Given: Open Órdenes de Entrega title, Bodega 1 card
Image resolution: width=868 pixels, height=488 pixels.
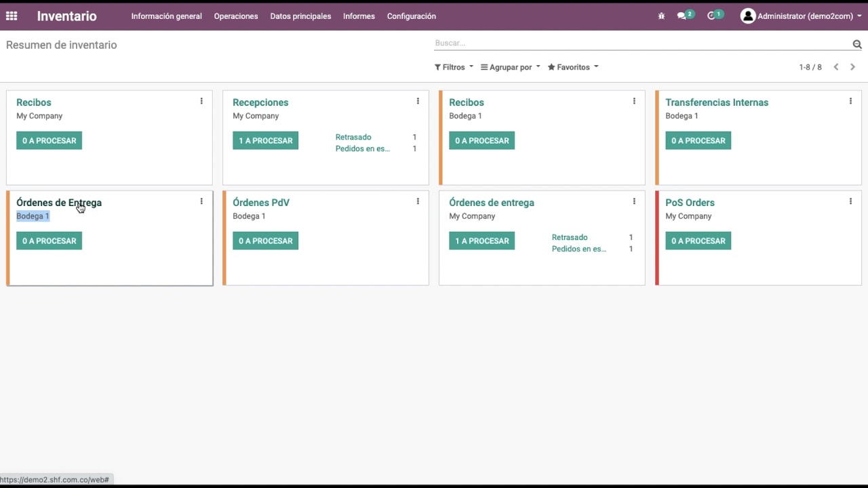Looking at the screenshot, I should [x=59, y=203].
